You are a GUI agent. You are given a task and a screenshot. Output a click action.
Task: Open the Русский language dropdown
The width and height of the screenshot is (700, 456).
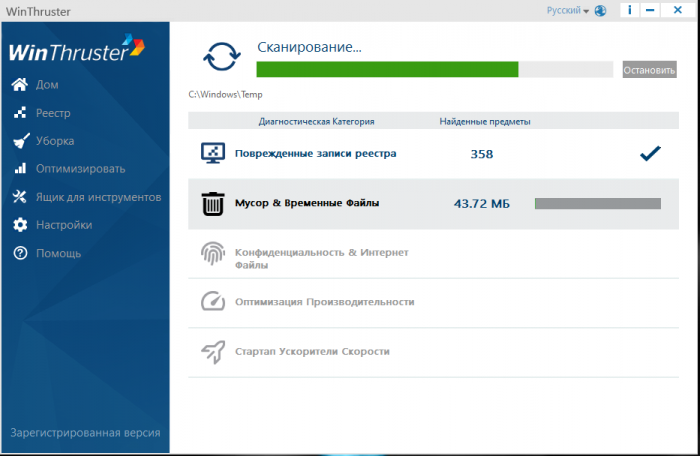(568, 10)
